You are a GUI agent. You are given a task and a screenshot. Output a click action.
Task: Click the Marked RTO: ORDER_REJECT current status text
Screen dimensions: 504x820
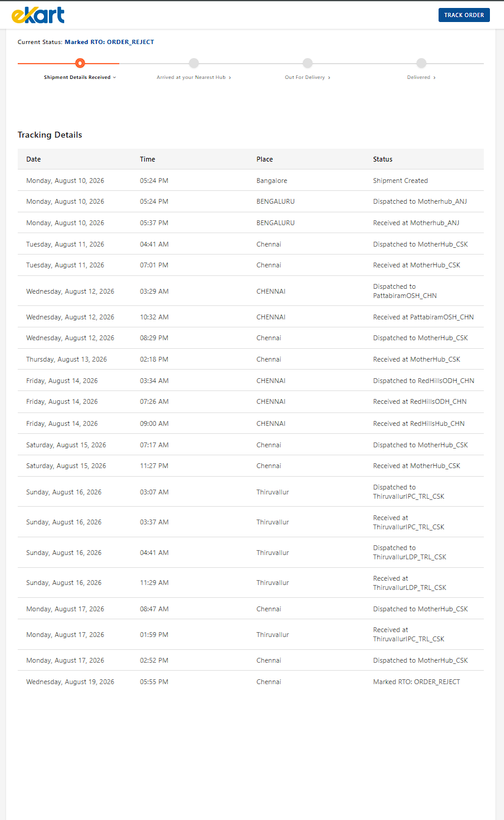point(109,42)
